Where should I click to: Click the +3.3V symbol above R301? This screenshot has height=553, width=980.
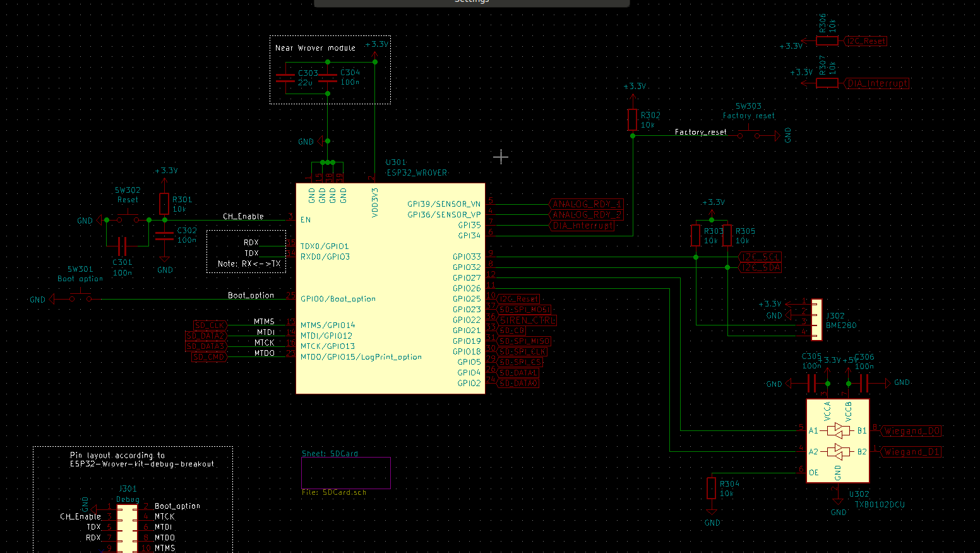[165, 177]
